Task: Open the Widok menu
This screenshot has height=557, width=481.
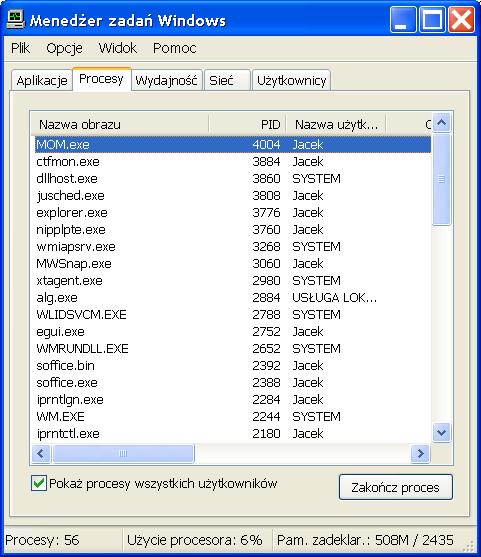Action: tap(118, 48)
